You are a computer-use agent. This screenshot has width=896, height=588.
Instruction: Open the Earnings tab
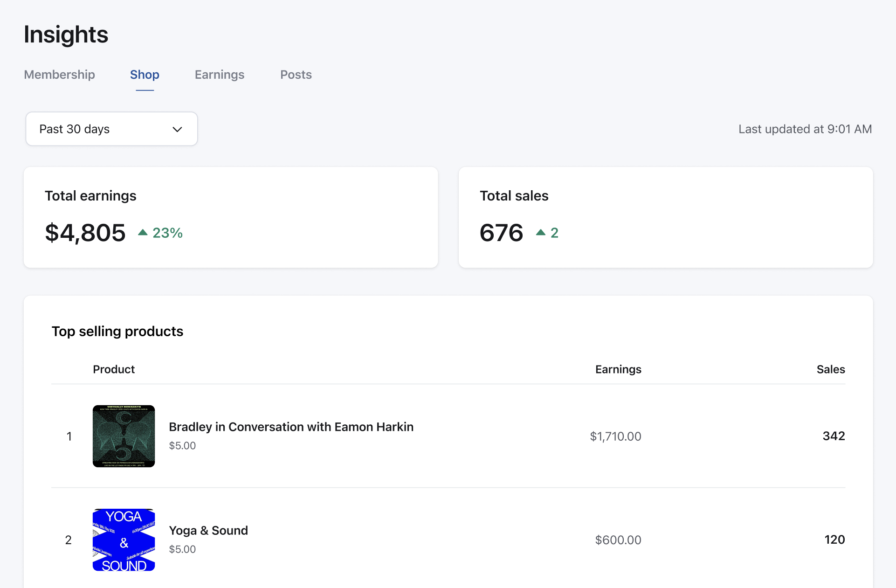click(219, 75)
